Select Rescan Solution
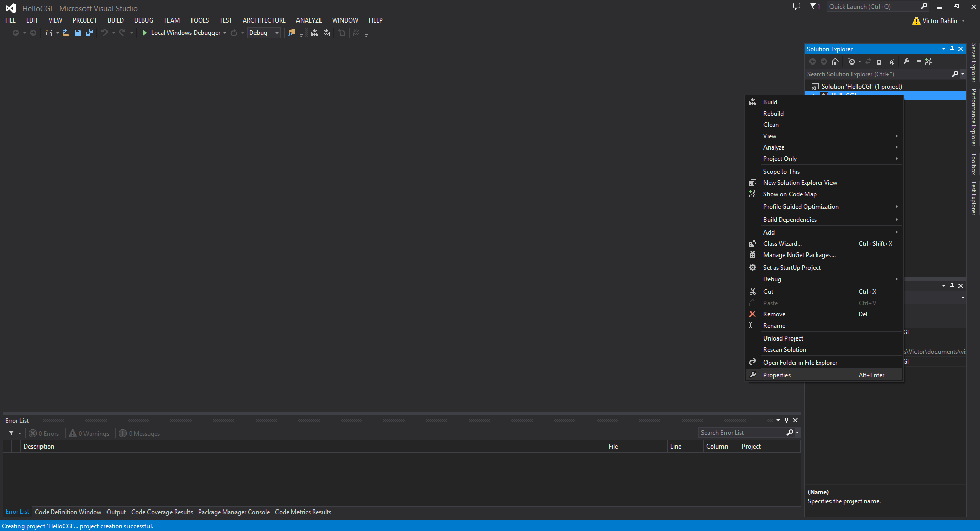The image size is (980, 531). coord(824,350)
